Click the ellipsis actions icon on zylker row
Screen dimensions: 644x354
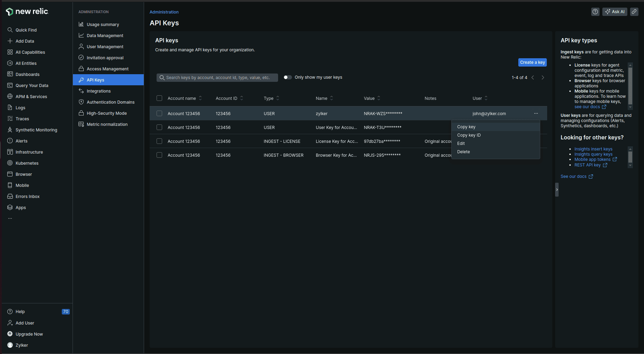(x=536, y=113)
